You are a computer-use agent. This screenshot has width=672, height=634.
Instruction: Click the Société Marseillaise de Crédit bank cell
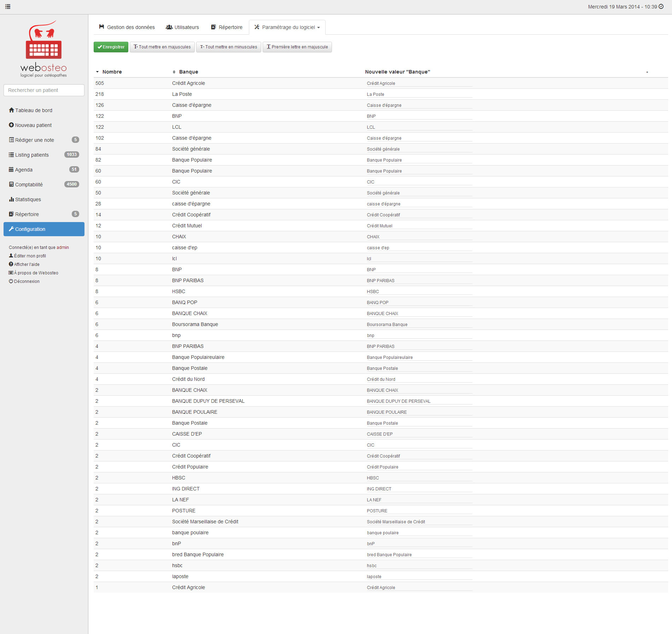(x=205, y=522)
